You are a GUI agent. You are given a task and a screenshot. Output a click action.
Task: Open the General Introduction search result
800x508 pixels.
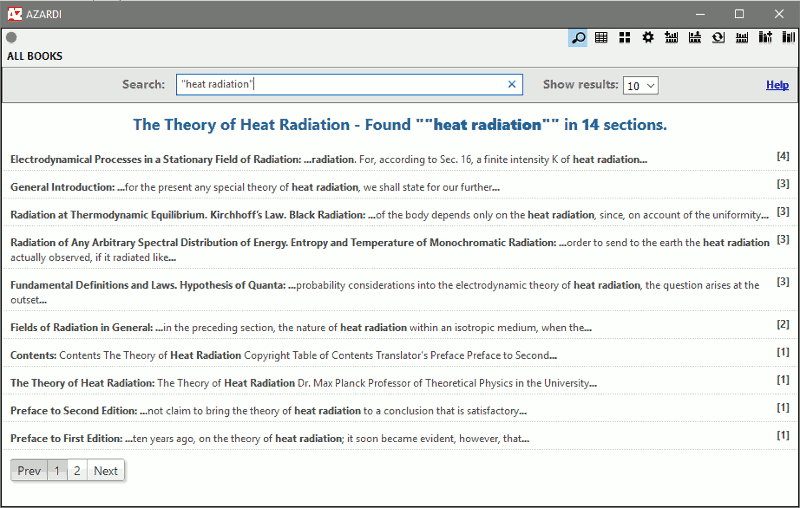255,187
